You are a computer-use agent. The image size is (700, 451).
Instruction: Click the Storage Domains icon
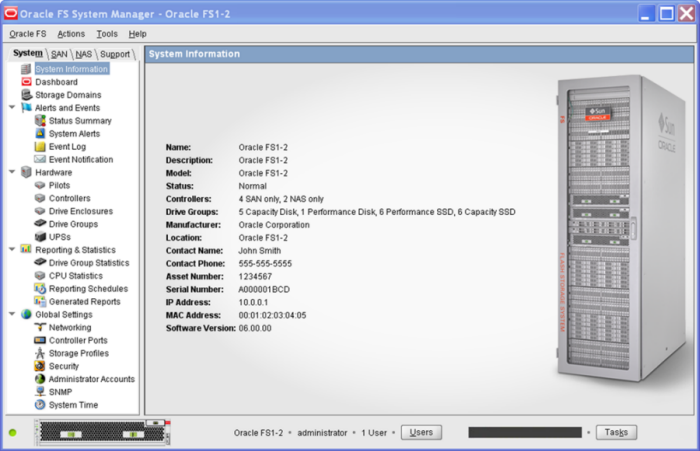26,95
